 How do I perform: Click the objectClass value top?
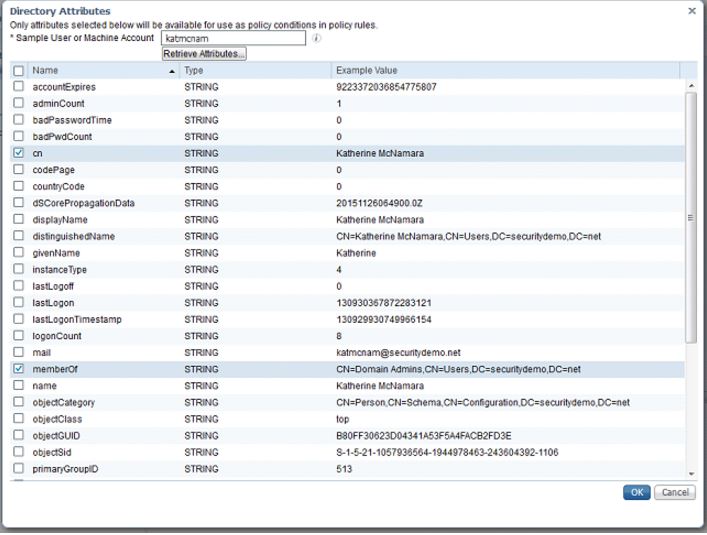[343, 419]
